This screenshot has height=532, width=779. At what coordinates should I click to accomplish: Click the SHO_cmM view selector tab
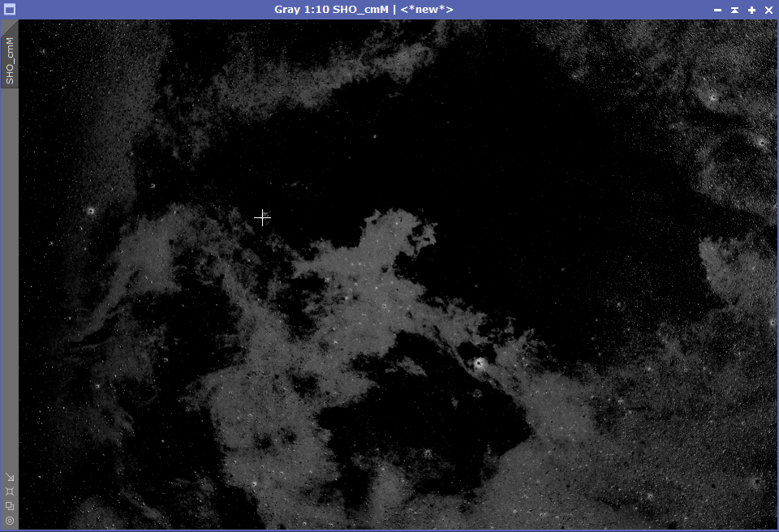coord(10,56)
